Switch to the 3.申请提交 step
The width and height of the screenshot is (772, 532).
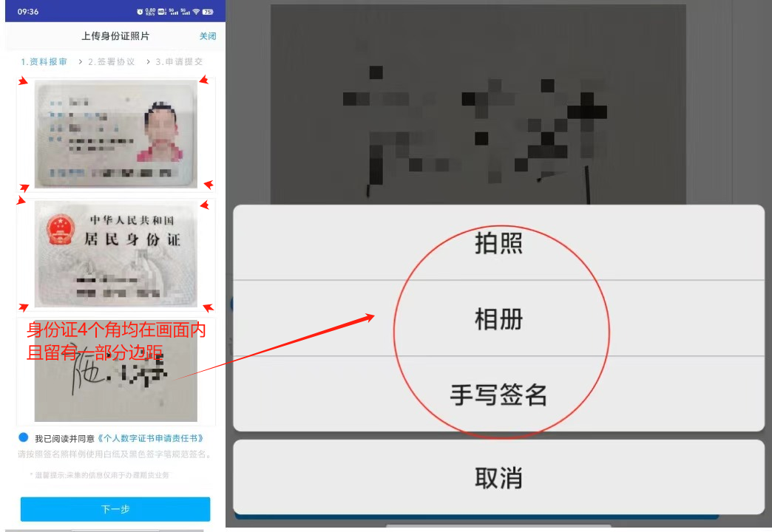(179, 62)
